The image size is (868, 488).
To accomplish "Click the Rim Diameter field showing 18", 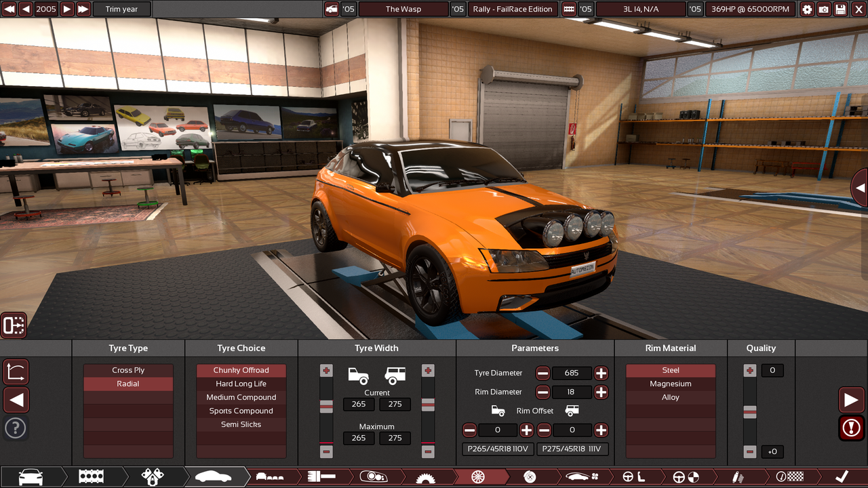I will point(572,392).
